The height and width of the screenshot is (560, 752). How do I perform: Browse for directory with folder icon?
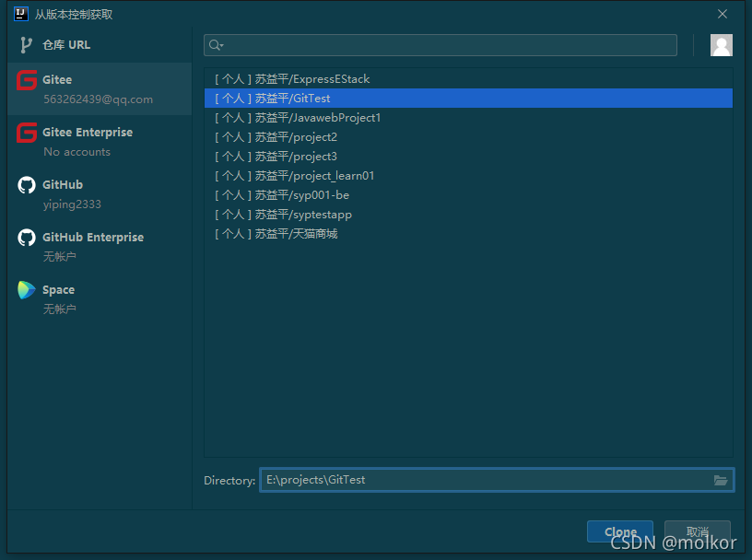click(x=721, y=480)
